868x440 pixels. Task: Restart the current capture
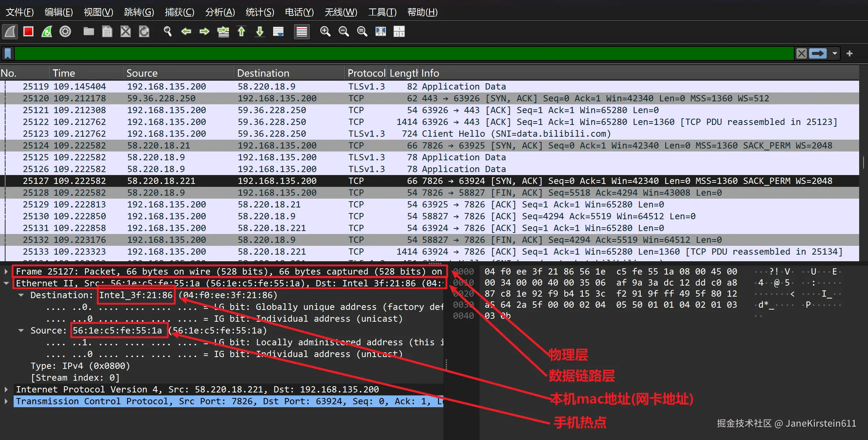47,32
